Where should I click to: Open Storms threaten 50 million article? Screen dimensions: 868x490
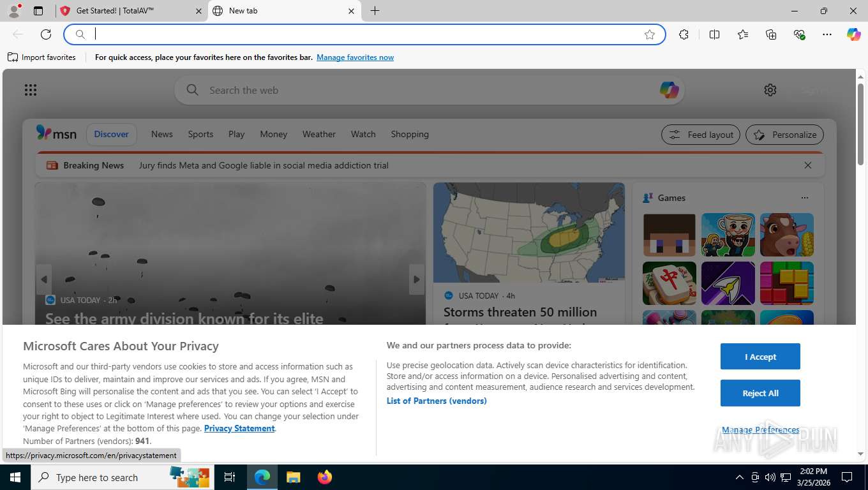(520, 312)
